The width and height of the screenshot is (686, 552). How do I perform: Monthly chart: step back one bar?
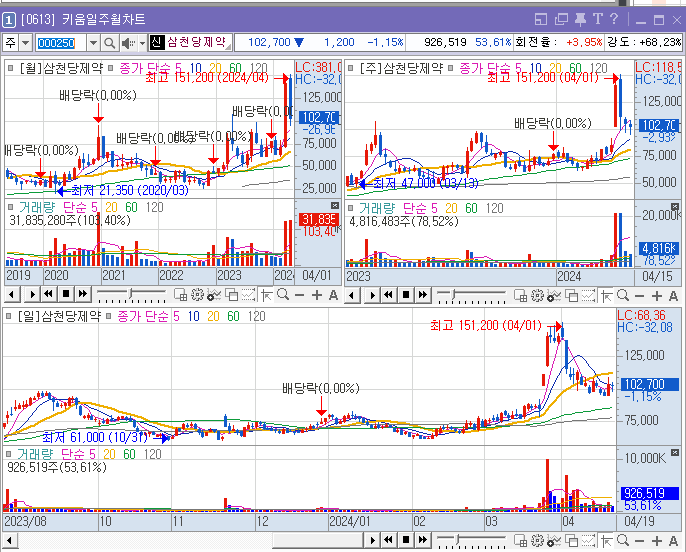tap(12, 294)
